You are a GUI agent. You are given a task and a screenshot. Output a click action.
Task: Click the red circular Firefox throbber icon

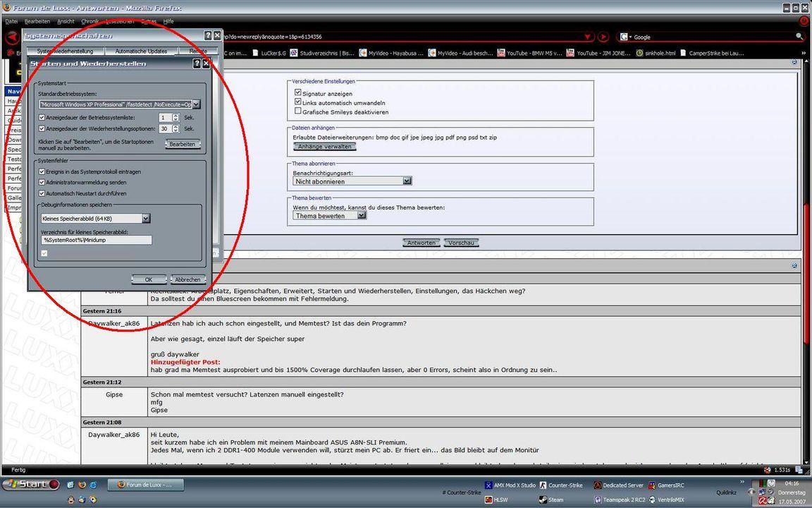[x=804, y=21]
